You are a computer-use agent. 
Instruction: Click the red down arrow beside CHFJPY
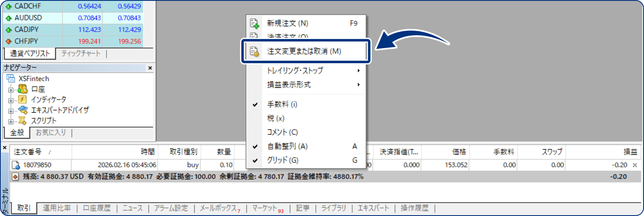tap(8, 41)
